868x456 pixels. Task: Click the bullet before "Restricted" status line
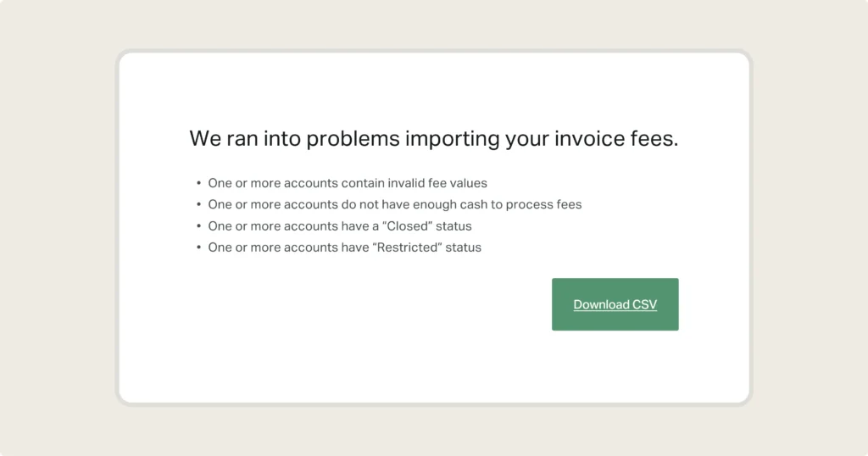coord(198,247)
